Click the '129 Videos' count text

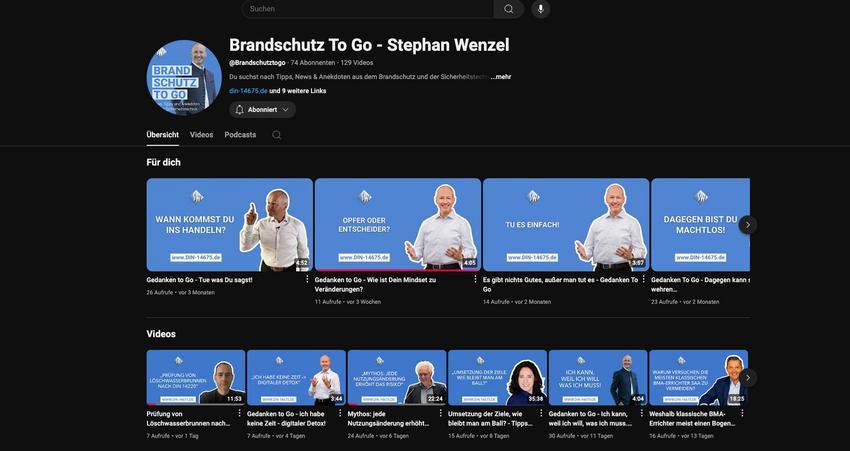coord(357,63)
